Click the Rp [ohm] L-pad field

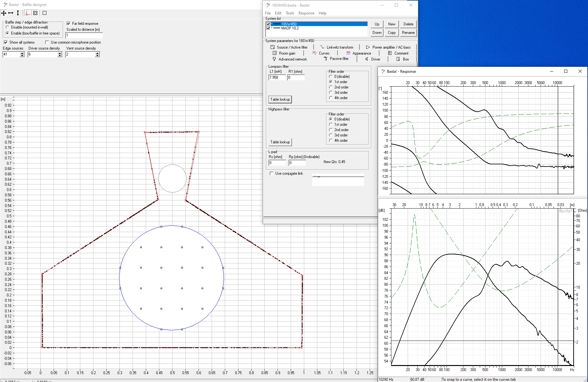tap(297, 163)
